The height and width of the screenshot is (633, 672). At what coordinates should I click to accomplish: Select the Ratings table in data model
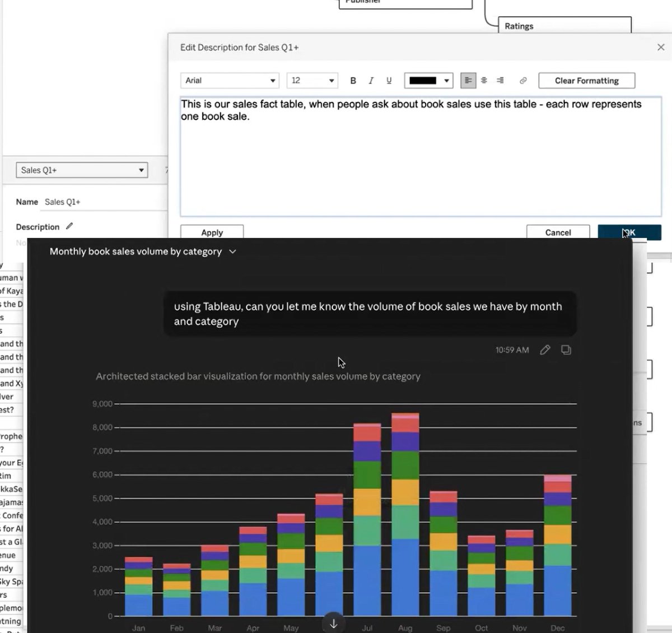click(x=565, y=26)
